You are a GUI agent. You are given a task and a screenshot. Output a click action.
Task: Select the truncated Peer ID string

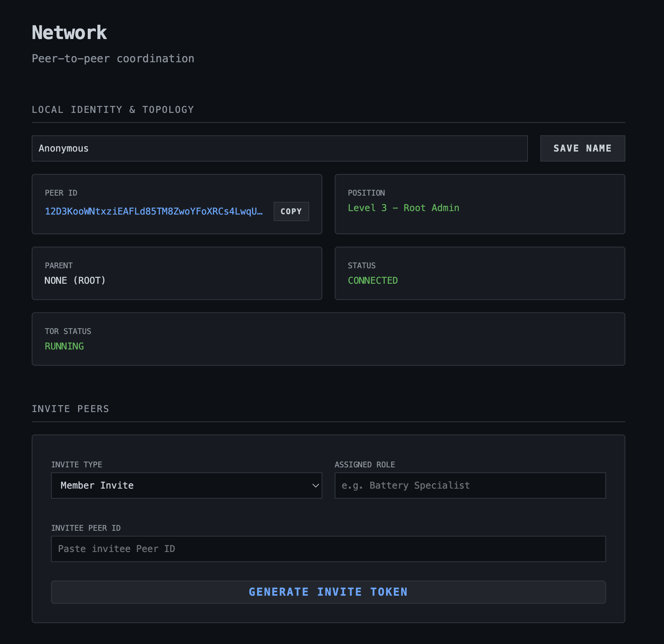[x=154, y=211]
